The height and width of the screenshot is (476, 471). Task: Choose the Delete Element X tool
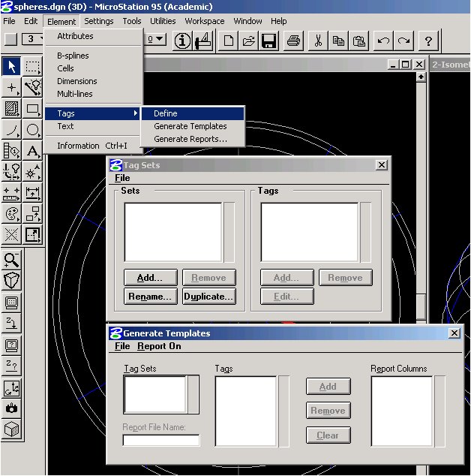coord(11,235)
